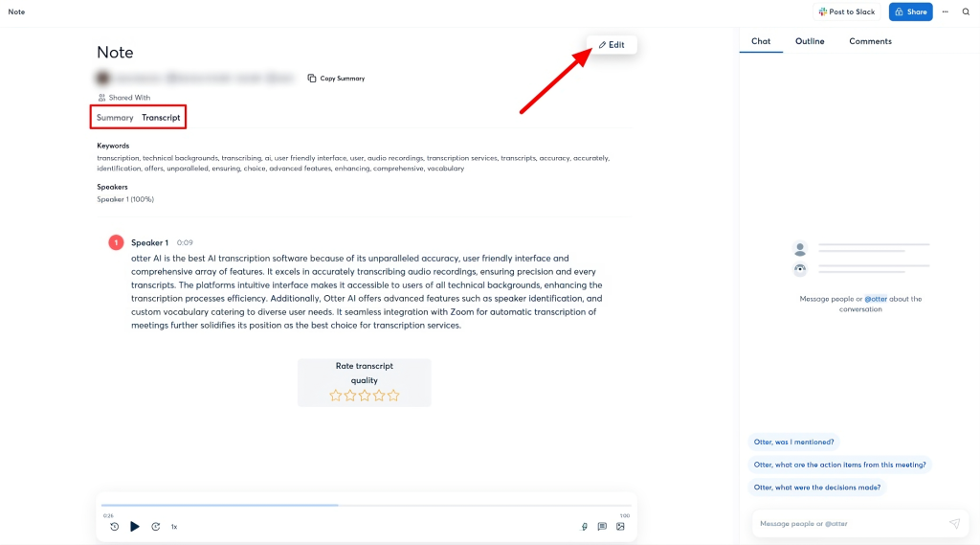The height and width of the screenshot is (545, 980).
Task: Open the Comments panel tab
Action: tap(870, 41)
